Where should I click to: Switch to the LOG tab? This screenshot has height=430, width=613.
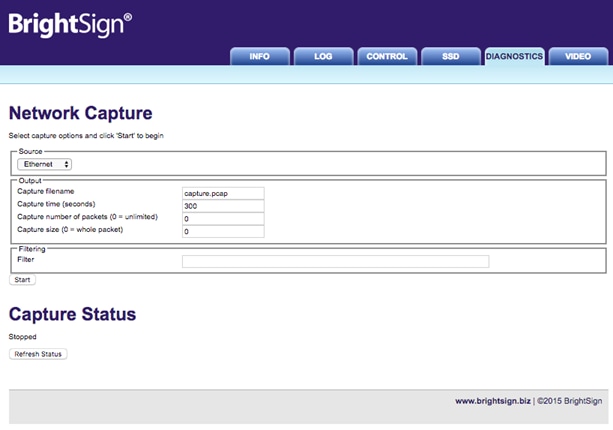pos(324,56)
